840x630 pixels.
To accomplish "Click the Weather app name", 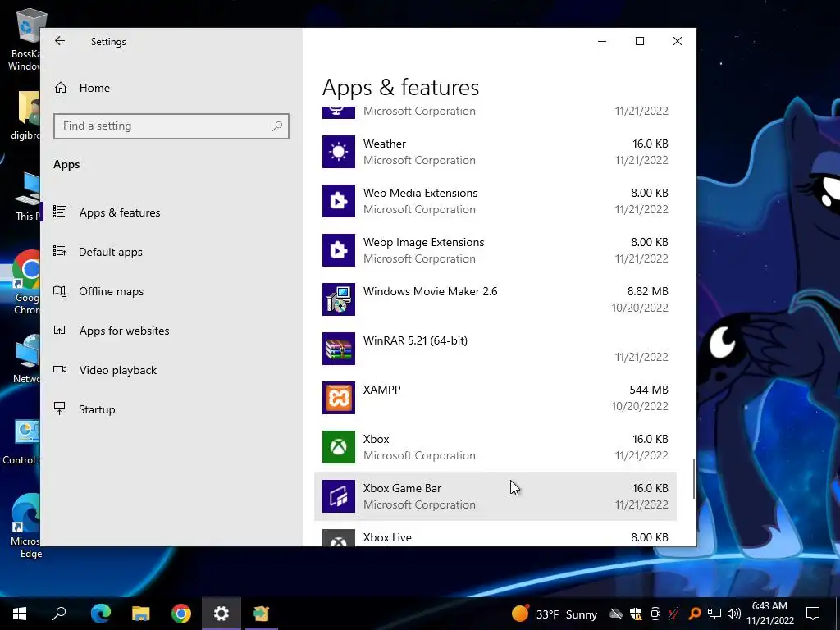I will click(x=385, y=144).
